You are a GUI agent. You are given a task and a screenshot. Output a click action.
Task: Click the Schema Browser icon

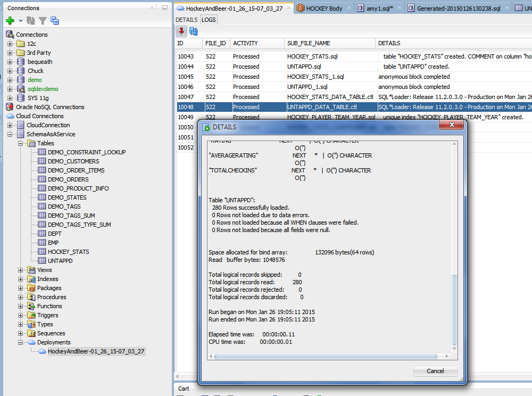pos(54,21)
